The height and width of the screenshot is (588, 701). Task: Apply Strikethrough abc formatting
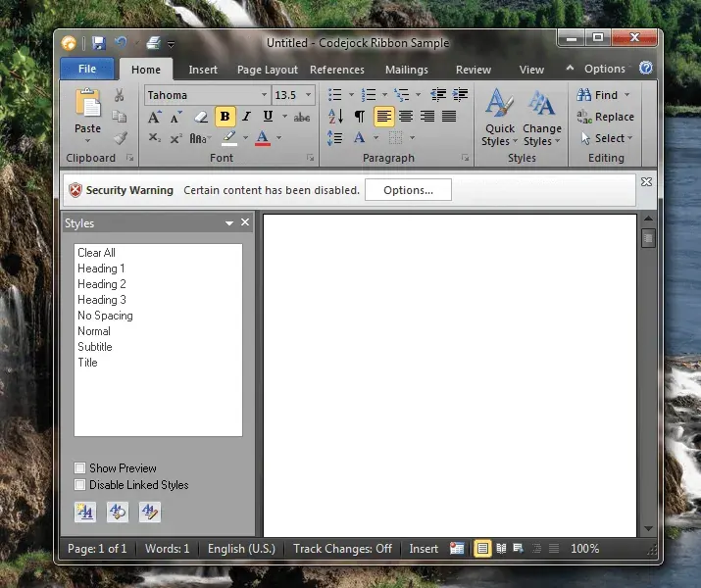(302, 117)
